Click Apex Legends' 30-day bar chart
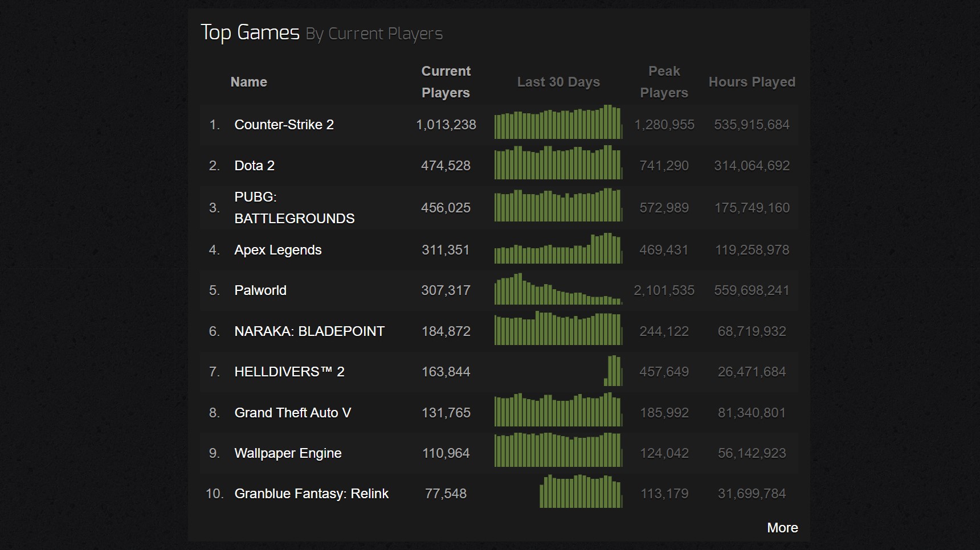This screenshot has height=550, width=980. tap(558, 248)
